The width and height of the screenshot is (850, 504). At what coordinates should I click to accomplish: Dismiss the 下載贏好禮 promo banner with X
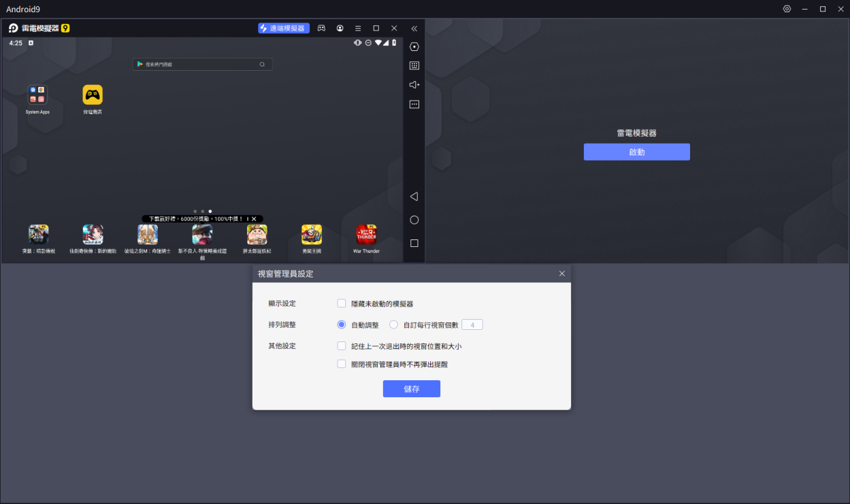tap(254, 219)
